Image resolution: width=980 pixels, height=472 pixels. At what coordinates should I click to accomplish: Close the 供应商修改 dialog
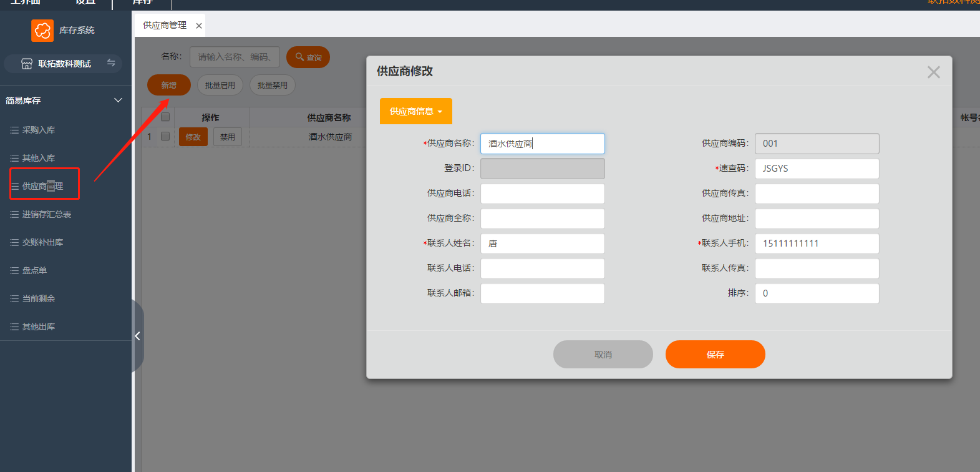(x=934, y=72)
